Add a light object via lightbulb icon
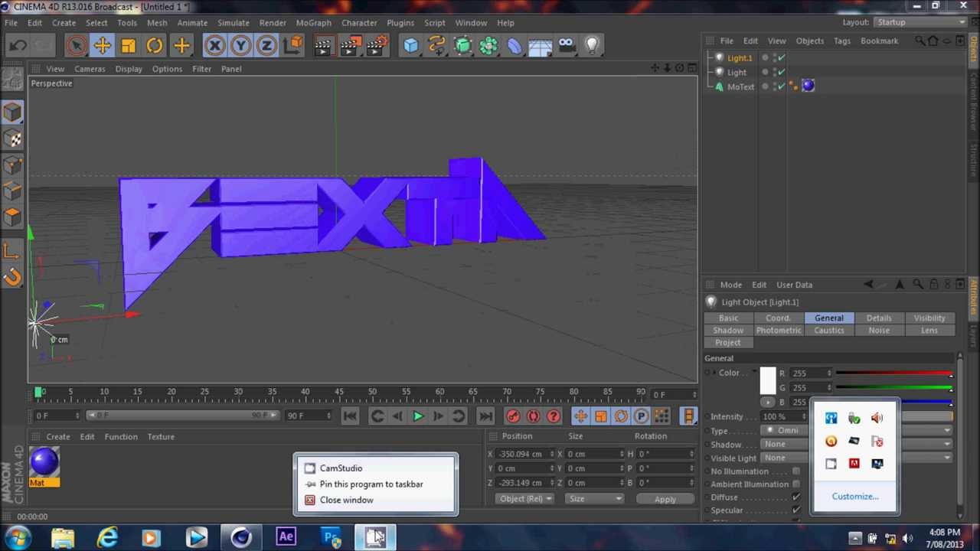Image resolution: width=980 pixels, height=551 pixels. click(592, 46)
